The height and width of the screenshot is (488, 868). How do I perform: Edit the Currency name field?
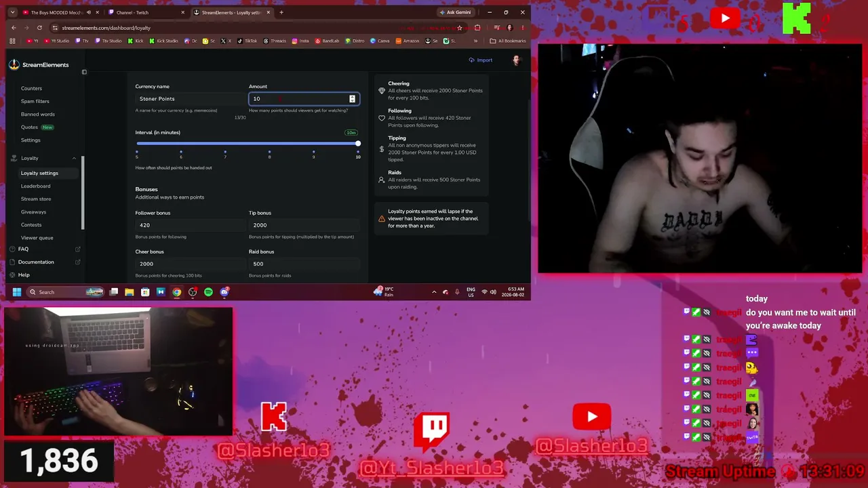pyautogui.click(x=190, y=99)
